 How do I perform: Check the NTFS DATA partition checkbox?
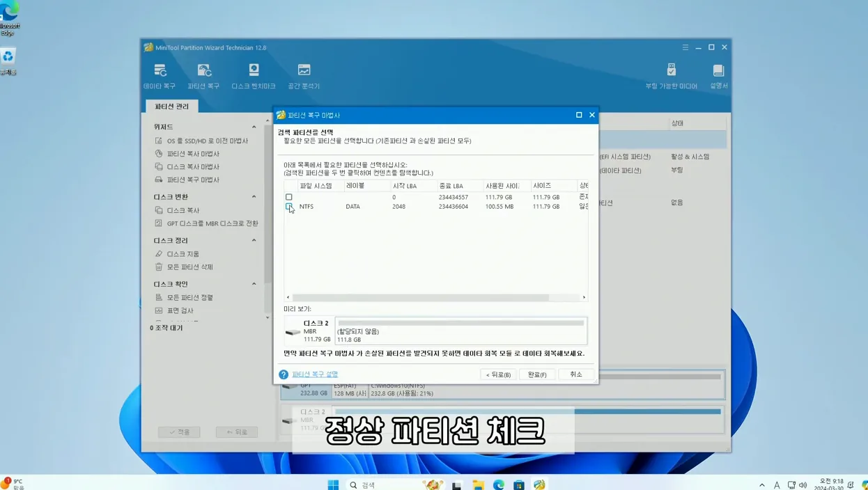click(x=289, y=207)
